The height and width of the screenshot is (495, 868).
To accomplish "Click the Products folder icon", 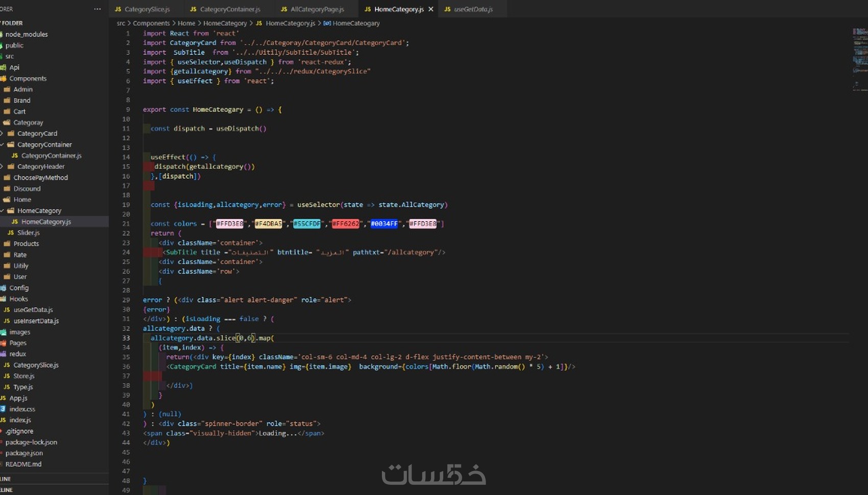I will [7, 244].
